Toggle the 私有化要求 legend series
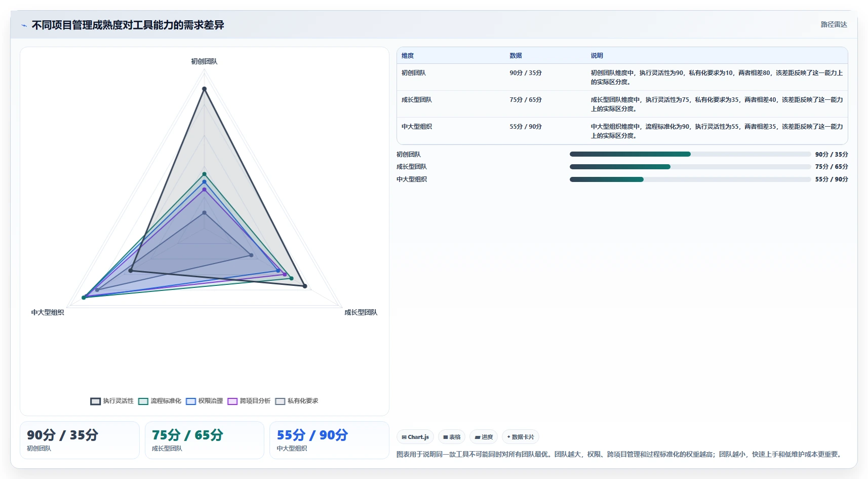868x479 pixels. [x=297, y=401]
